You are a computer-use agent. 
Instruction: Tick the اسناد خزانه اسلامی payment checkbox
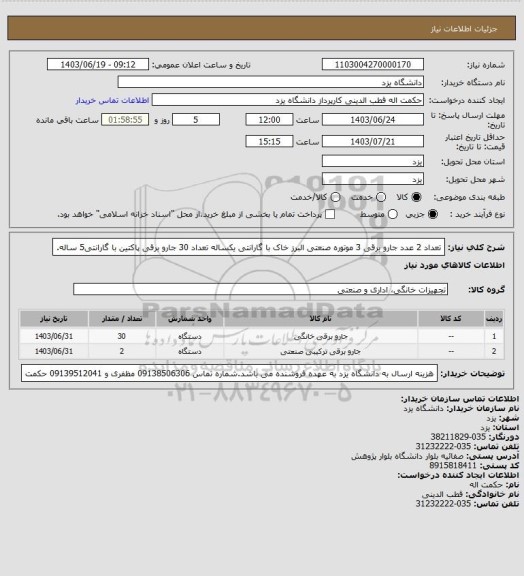tap(330, 214)
